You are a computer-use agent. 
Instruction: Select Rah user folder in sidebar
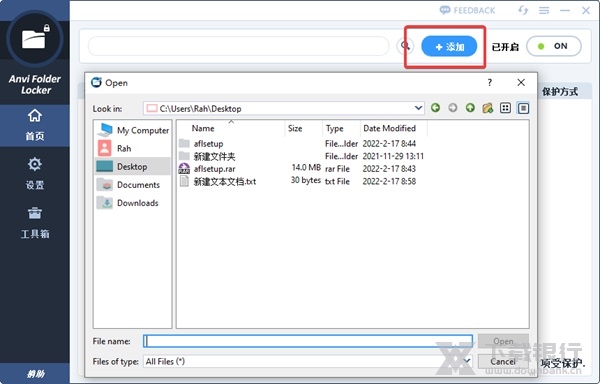click(x=132, y=148)
